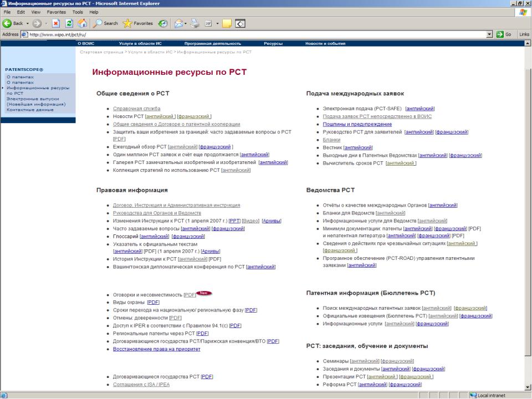The image size is (532, 399).
Task: Open the Соглашения с ISA / IPEA link
Action: (141, 385)
